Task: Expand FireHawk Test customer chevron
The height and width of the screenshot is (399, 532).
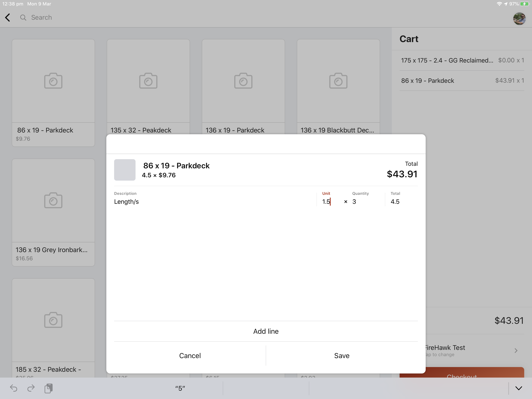Action: click(x=516, y=350)
